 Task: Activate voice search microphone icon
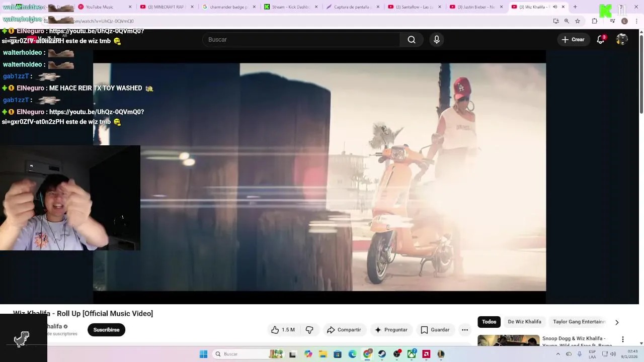(x=437, y=40)
